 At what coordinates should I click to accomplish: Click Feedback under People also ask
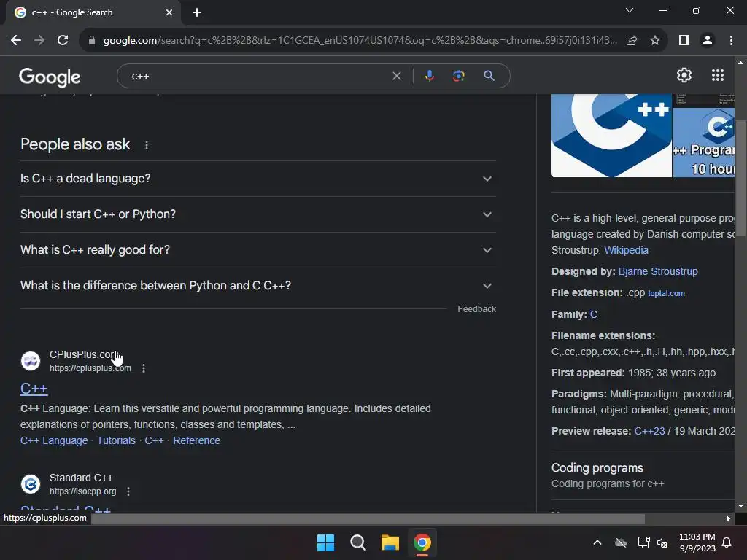coord(476,309)
